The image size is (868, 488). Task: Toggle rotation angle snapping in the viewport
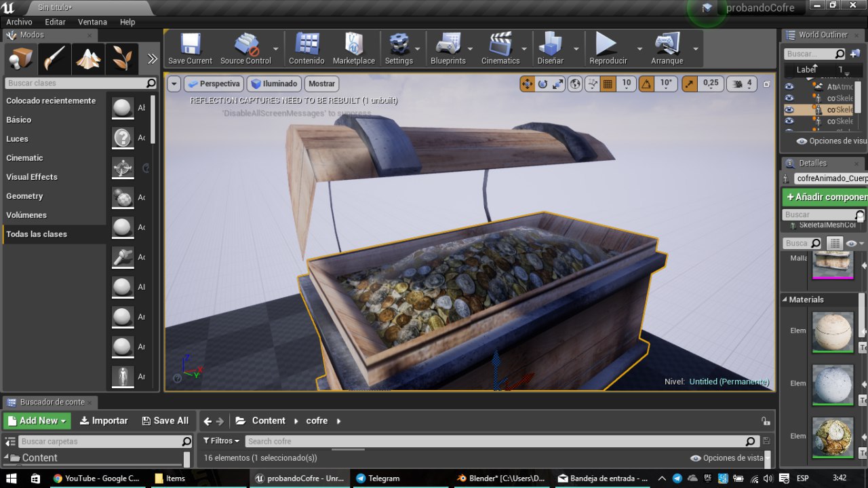(647, 83)
